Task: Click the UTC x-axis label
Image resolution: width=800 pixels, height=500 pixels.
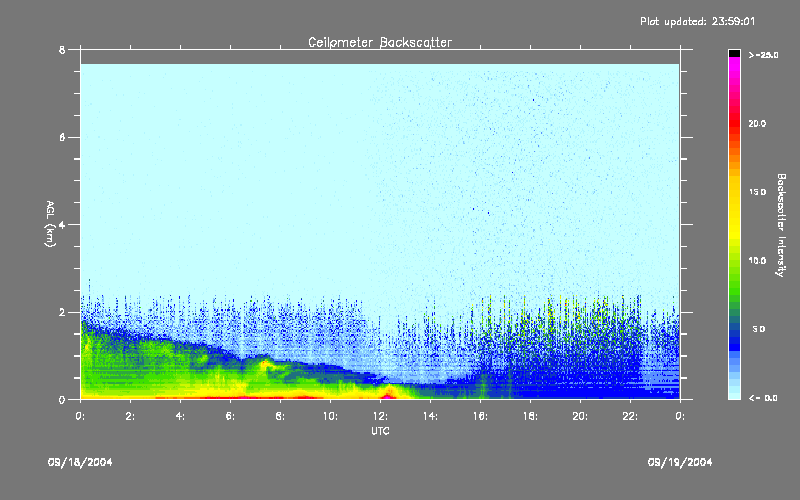Action: coord(380,431)
